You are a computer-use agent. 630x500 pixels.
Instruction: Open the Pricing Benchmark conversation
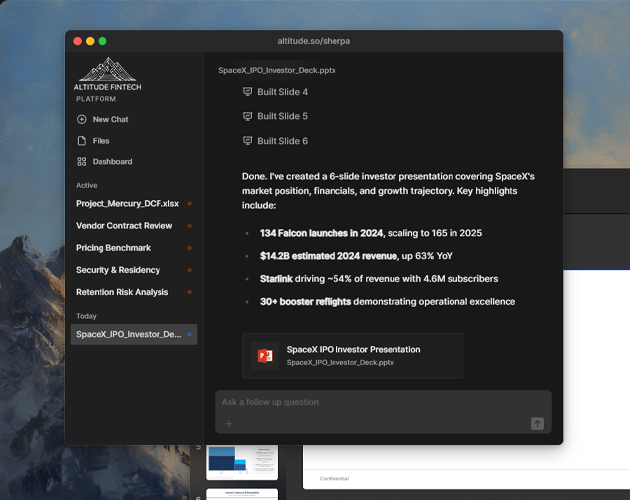pos(113,248)
